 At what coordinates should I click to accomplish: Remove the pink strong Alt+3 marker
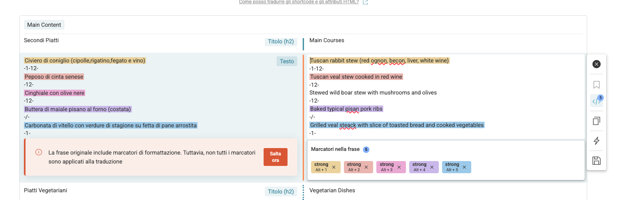(399, 167)
